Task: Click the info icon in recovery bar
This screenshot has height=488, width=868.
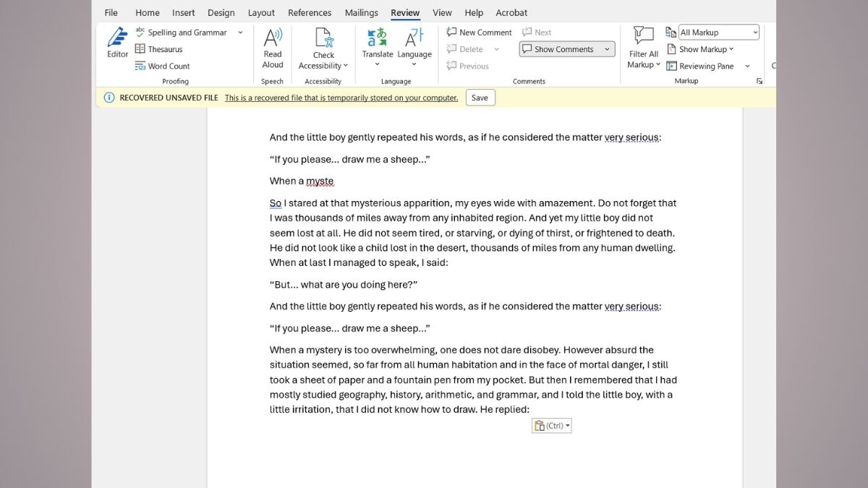Action: [109, 98]
